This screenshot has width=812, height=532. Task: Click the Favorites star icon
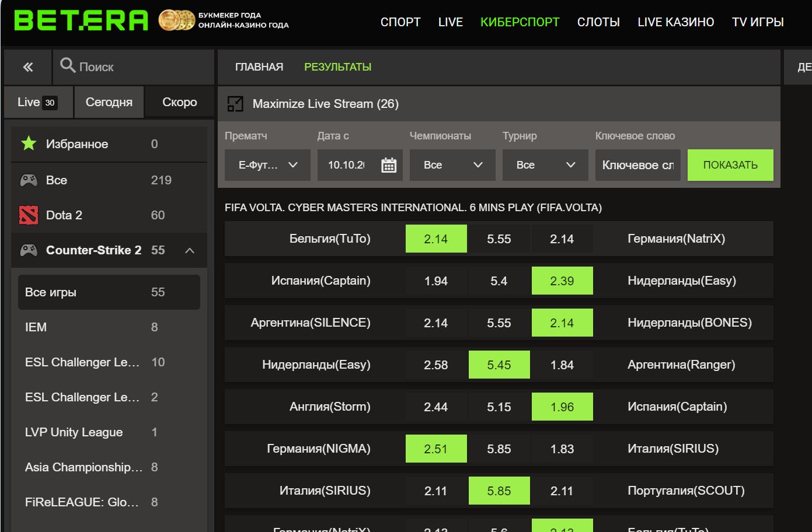[29, 143]
